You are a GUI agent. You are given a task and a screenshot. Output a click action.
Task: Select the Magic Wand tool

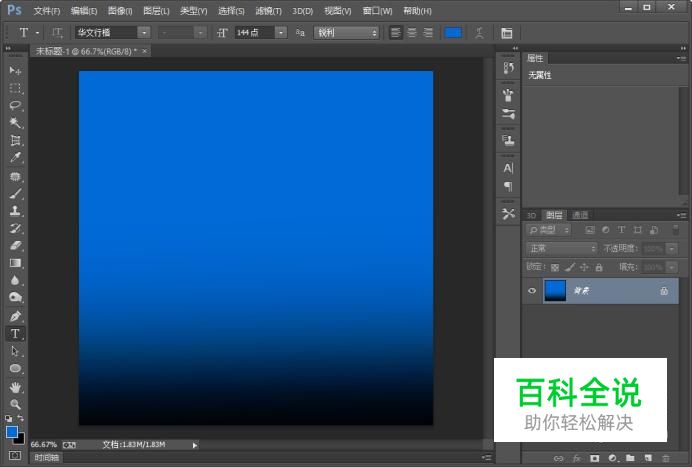point(15,123)
